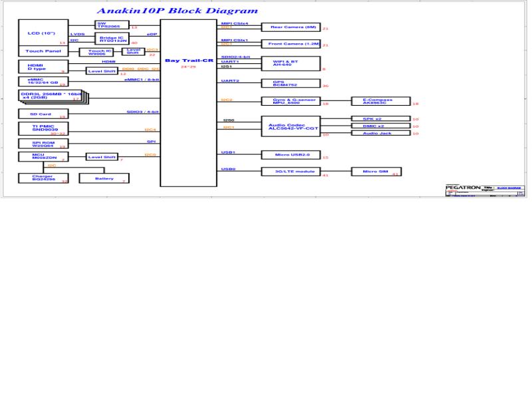Click the "SW TPS2065" block
The image size is (532, 399).
click(112, 25)
